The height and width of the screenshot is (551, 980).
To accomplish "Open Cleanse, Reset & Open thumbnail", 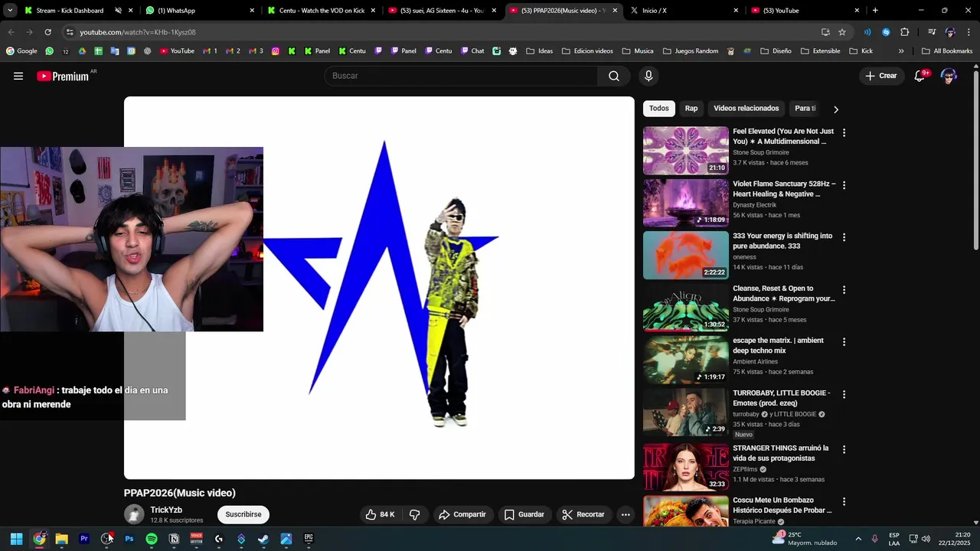I will coord(686,307).
